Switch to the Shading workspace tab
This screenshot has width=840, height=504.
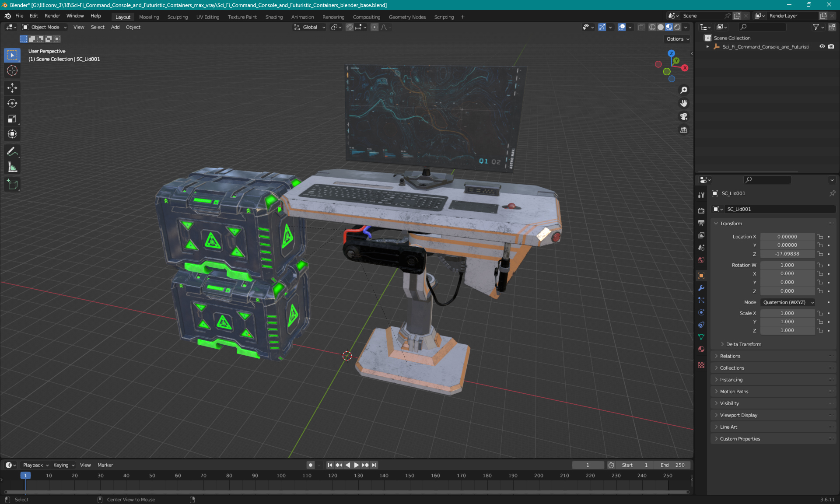coord(274,17)
